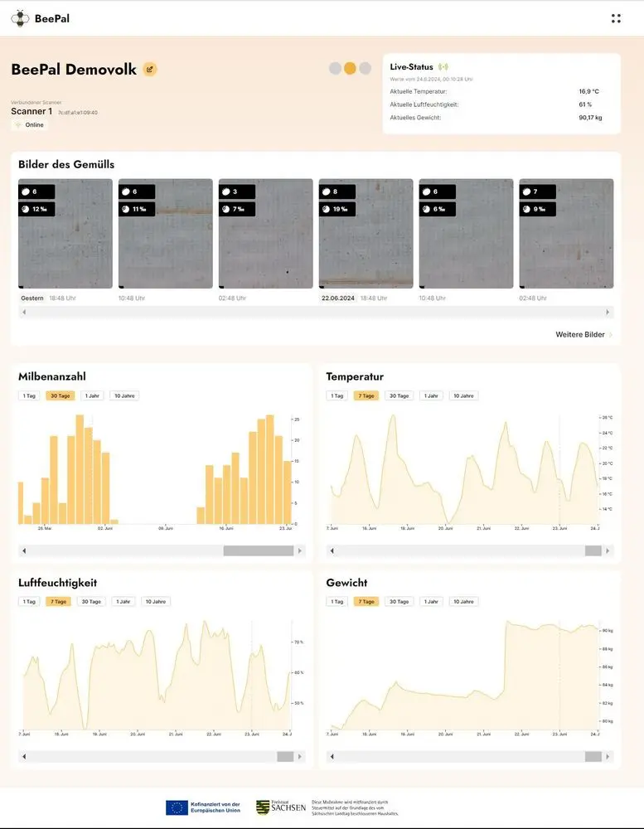Click Gewicht chart scrollbar right arrow
The width and height of the screenshot is (644, 829).
(608, 757)
